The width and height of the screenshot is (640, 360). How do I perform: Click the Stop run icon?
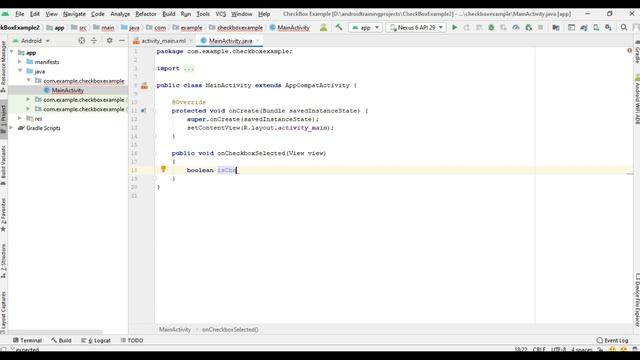(540, 27)
